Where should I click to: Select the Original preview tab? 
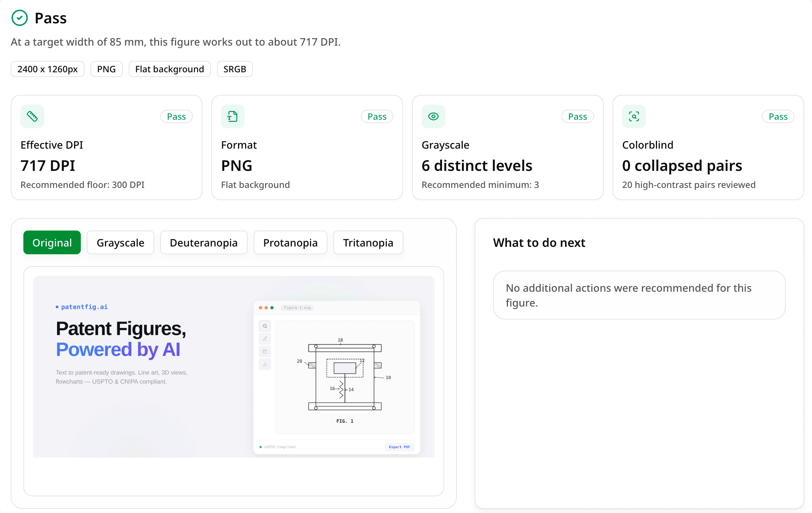(x=52, y=242)
